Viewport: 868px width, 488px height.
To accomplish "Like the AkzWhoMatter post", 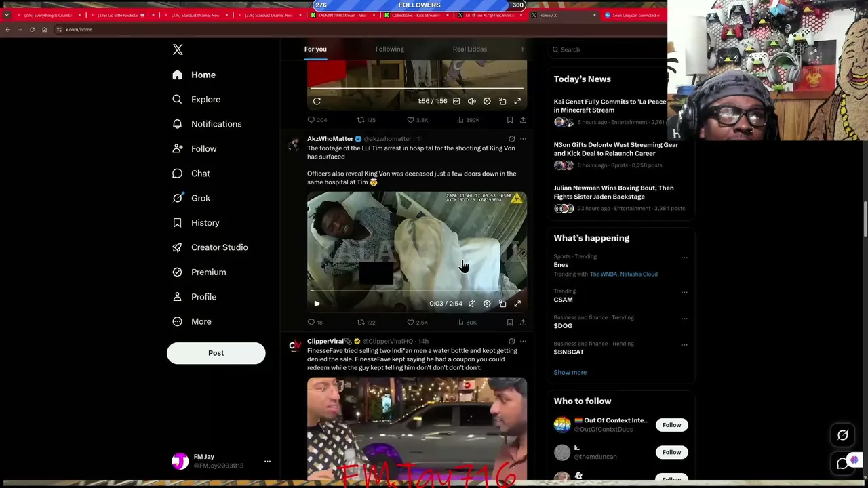I will coord(417,323).
